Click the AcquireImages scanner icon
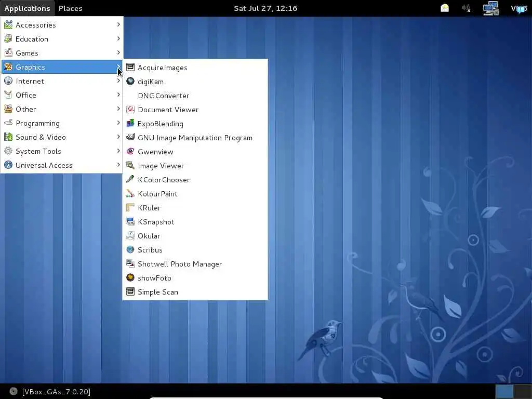The image size is (532, 399). [x=130, y=67]
